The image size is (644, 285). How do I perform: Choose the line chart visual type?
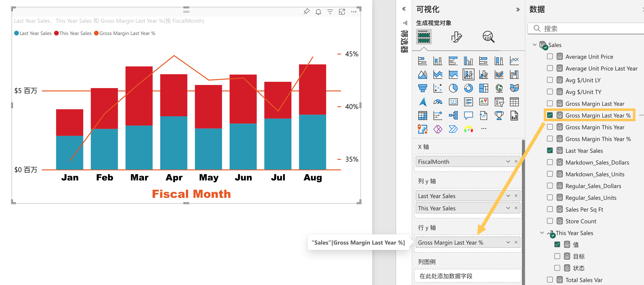tap(514, 61)
